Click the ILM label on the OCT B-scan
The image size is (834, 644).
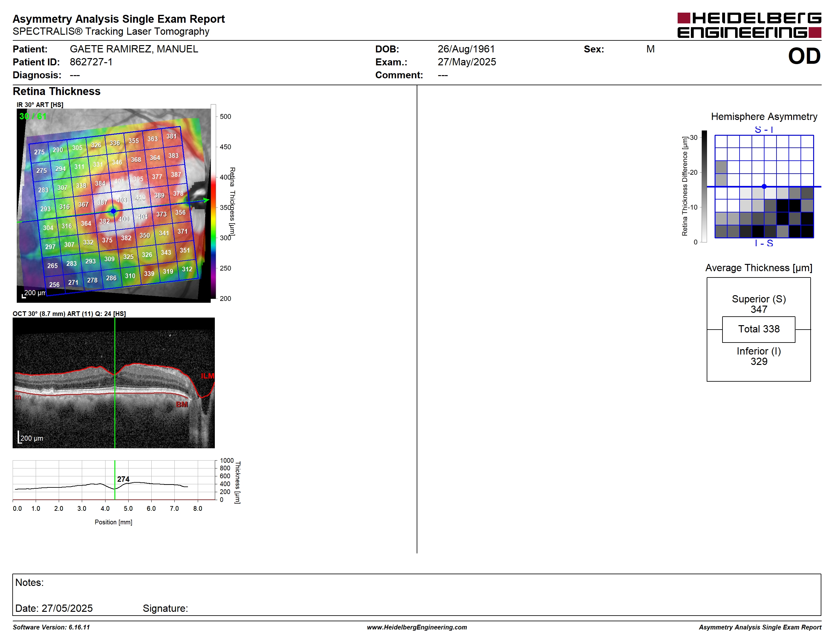pyautogui.click(x=208, y=376)
